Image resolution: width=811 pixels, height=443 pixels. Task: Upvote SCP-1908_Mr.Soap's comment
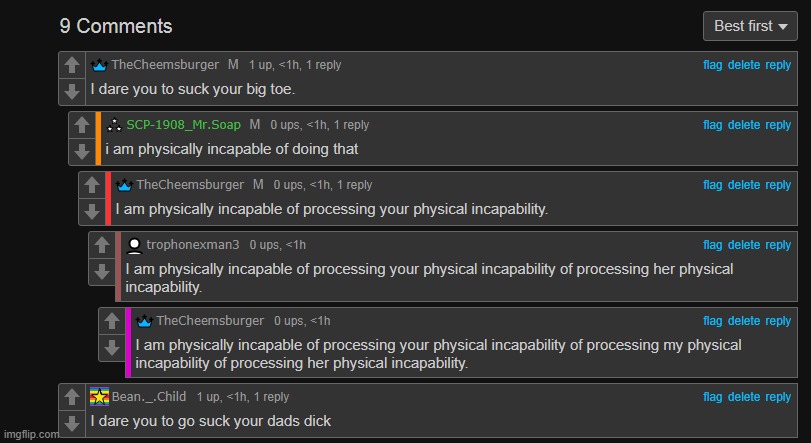click(81, 126)
